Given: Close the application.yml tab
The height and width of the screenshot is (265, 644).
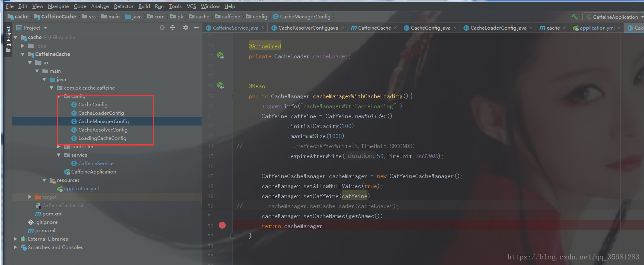Looking at the screenshot, I should tap(619, 28).
